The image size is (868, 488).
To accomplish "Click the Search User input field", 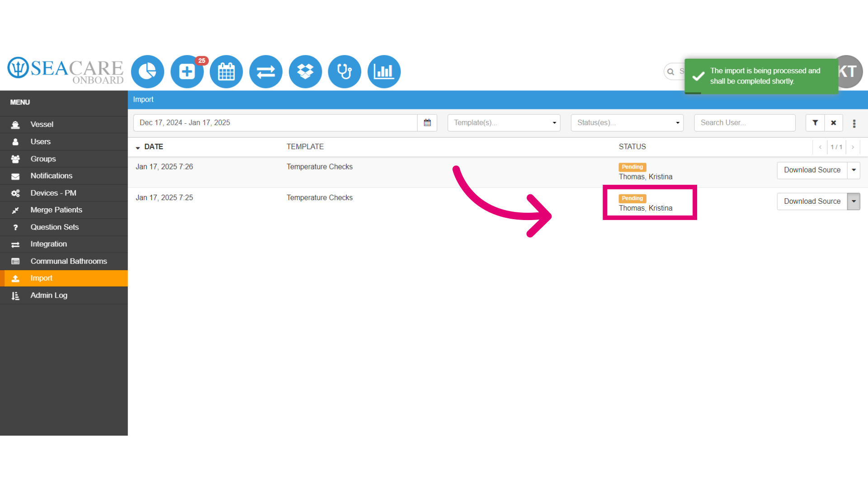I will [x=745, y=122].
